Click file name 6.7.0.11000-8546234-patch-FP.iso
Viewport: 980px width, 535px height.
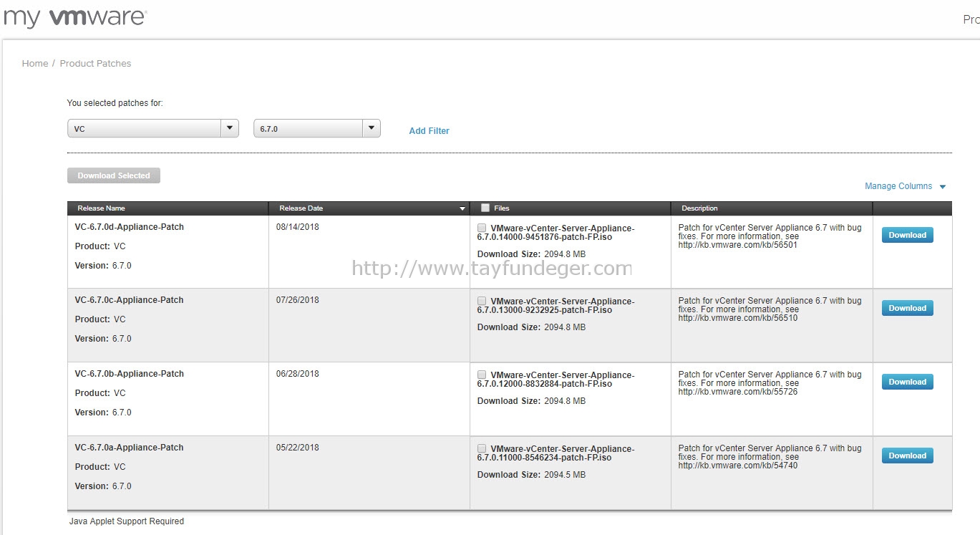(556, 453)
